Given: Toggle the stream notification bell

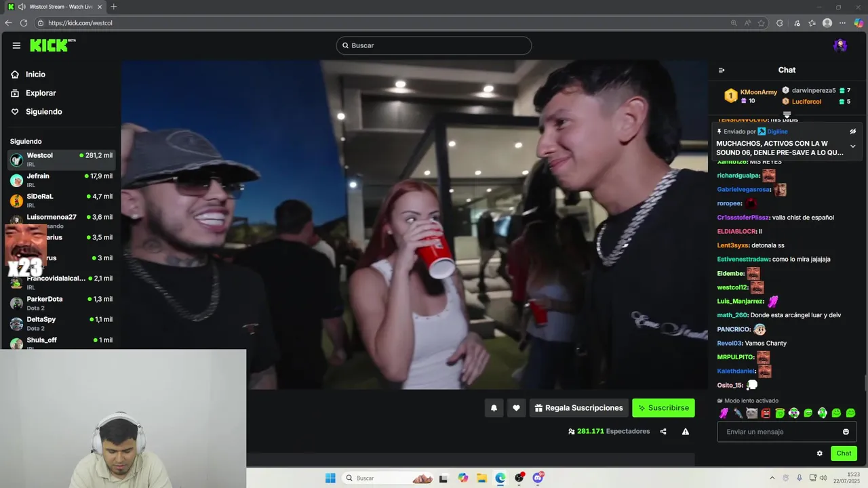Looking at the screenshot, I should 494,408.
